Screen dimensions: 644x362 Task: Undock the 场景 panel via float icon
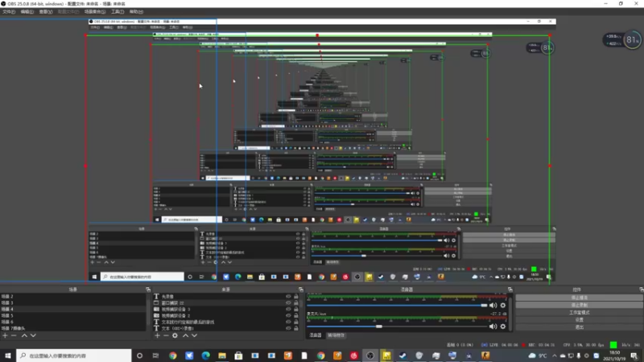(148, 290)
